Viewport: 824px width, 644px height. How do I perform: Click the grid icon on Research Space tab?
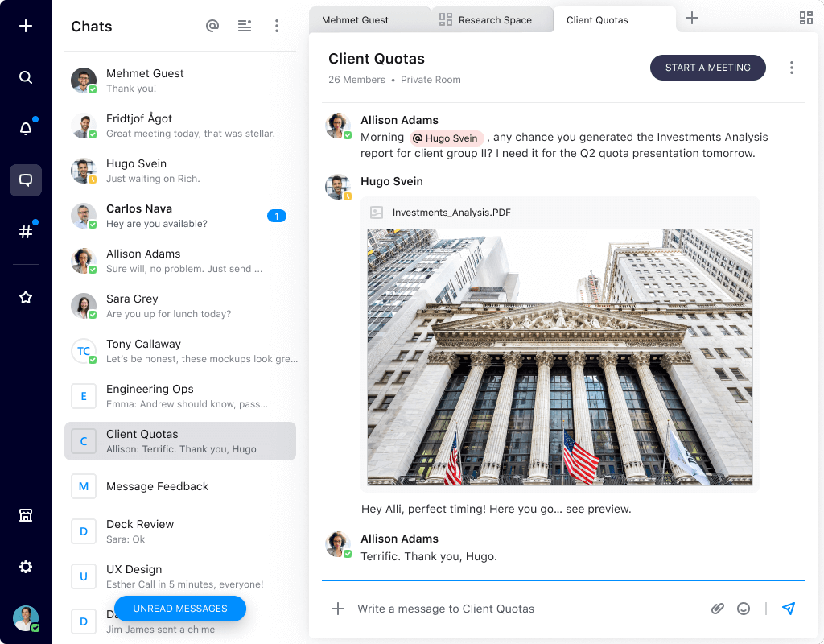coord(446,19)
